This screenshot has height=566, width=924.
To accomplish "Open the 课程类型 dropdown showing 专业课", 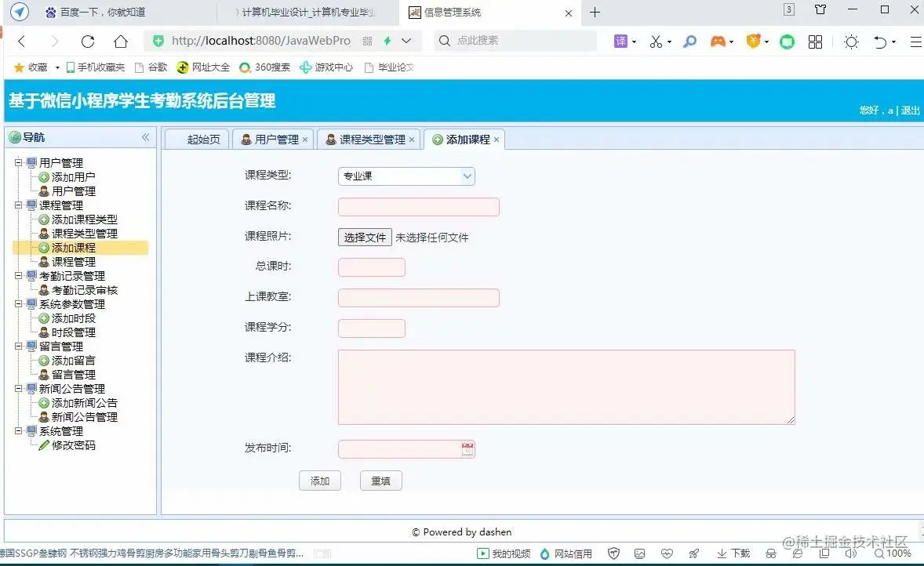I will [406, 176].
